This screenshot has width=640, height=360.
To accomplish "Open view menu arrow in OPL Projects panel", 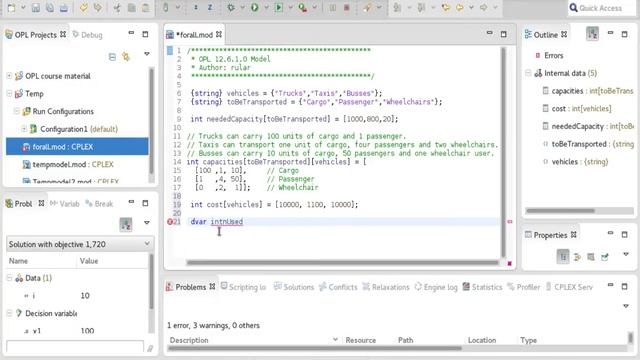I will [147, 54].
